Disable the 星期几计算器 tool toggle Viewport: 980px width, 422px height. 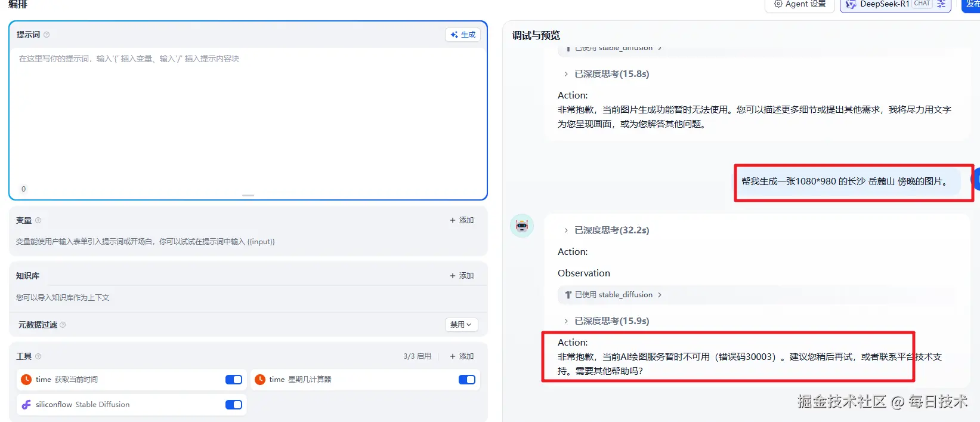pos(467,380)
